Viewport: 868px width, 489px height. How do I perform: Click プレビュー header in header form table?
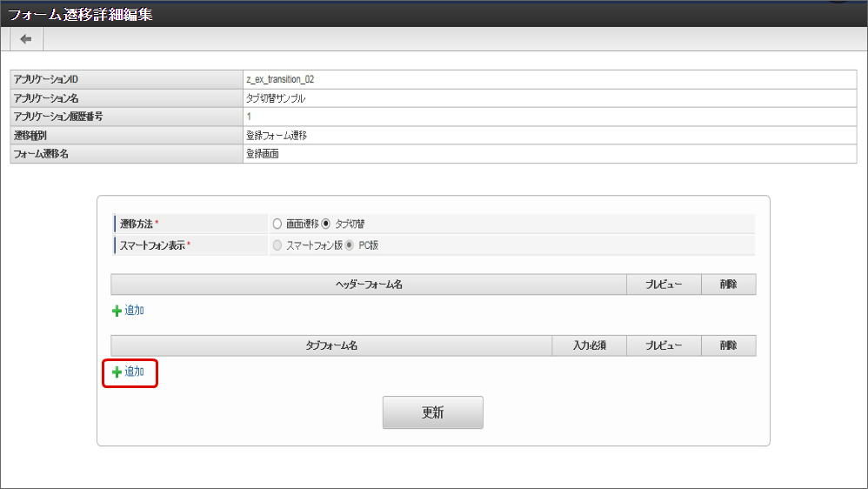point(664,285)
